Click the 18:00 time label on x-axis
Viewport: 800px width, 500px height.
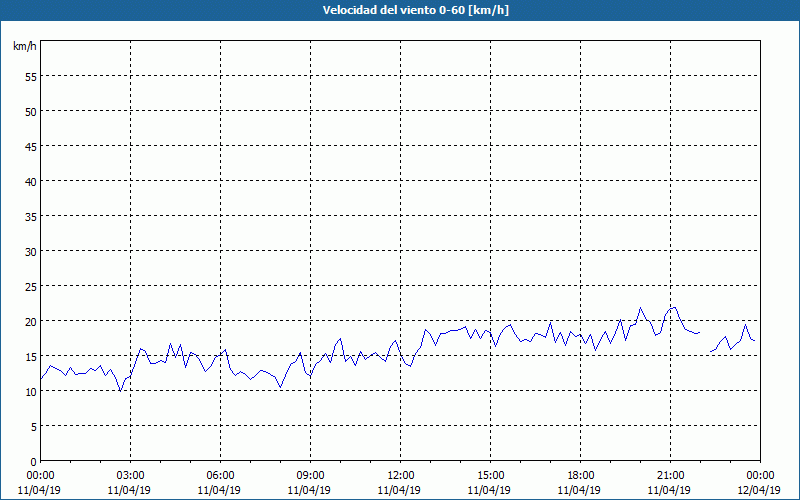(581, 476)
